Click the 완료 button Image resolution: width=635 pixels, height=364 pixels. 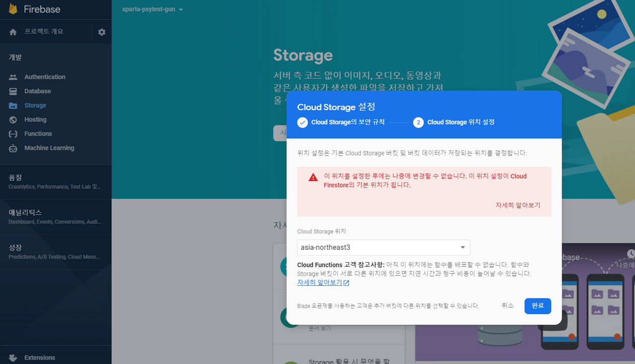[x=538, y=306]
